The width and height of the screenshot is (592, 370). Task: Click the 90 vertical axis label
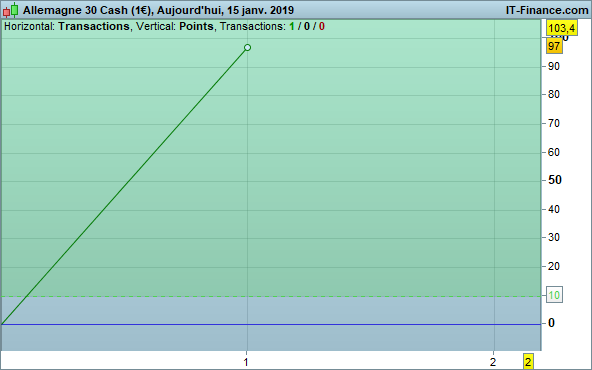coord(554,66)
